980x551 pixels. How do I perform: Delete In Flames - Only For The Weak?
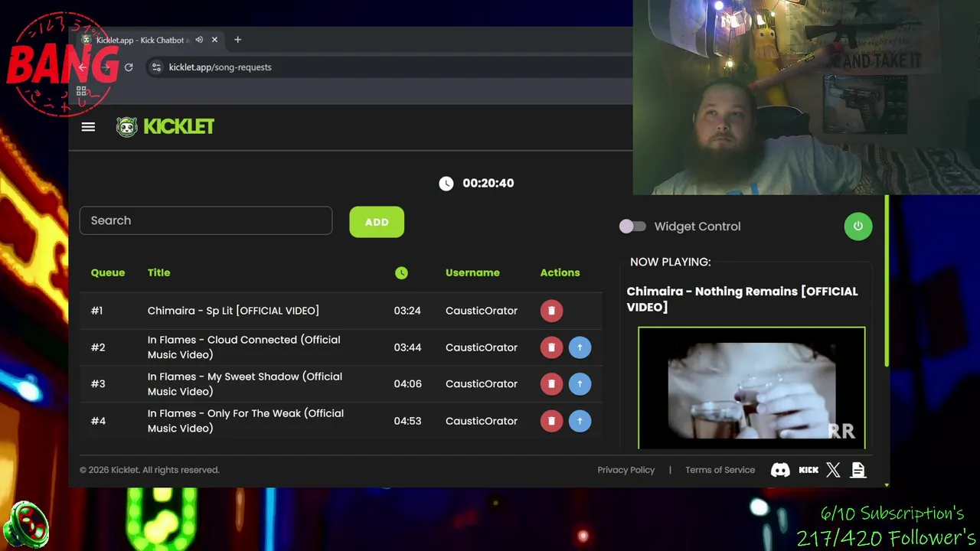pos(551,421)
